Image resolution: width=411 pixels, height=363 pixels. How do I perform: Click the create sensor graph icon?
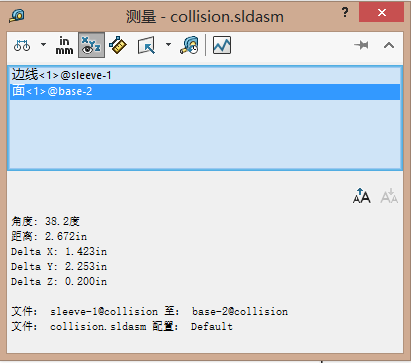[x=222, y=45]
